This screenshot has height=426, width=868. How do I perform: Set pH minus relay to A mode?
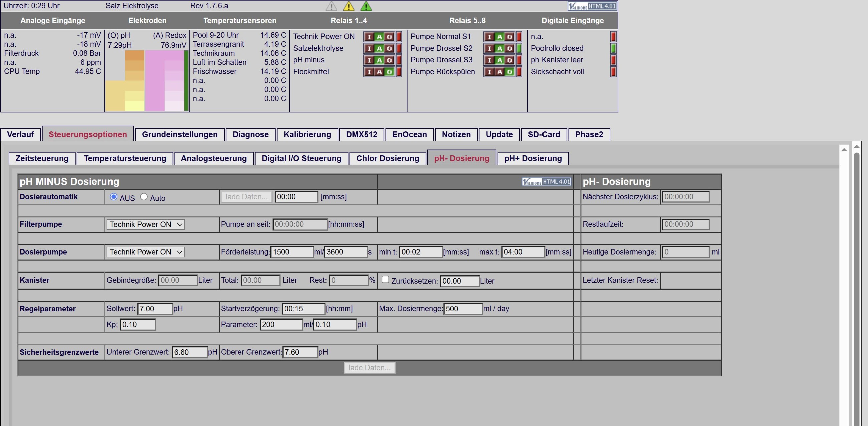379,60
